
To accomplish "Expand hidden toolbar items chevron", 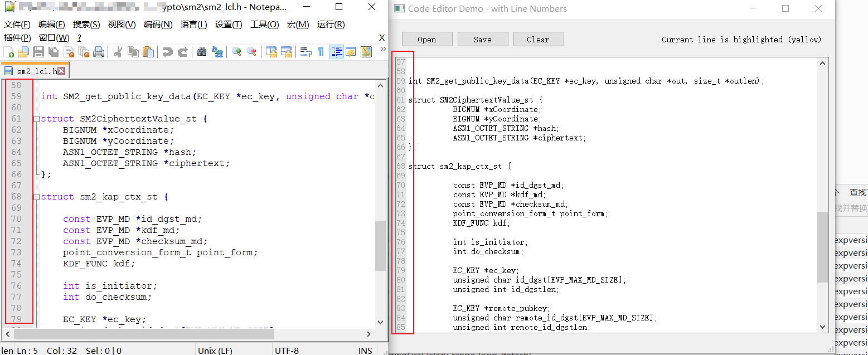I will click(383, 50).
